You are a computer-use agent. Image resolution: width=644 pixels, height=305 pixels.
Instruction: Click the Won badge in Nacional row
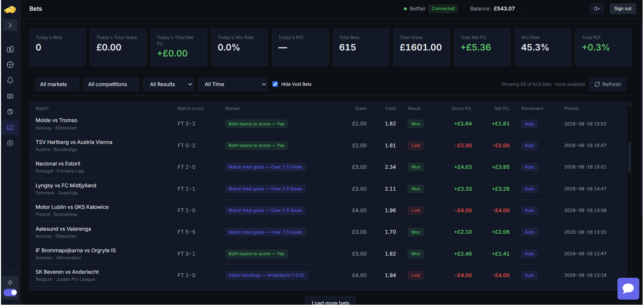pyautogui.click(x=416, y=167)
